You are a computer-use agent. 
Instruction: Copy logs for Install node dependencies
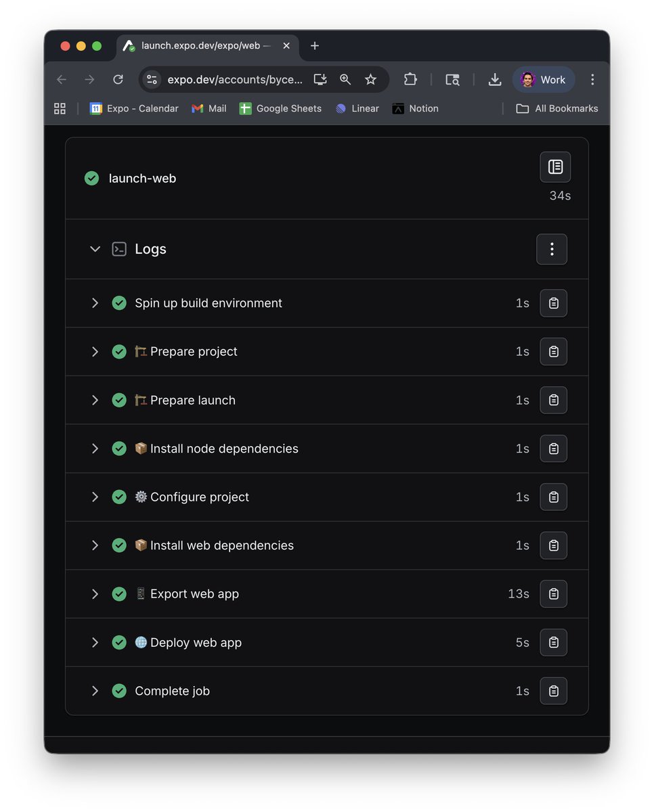pyautogui.click(x=553, y=449)
